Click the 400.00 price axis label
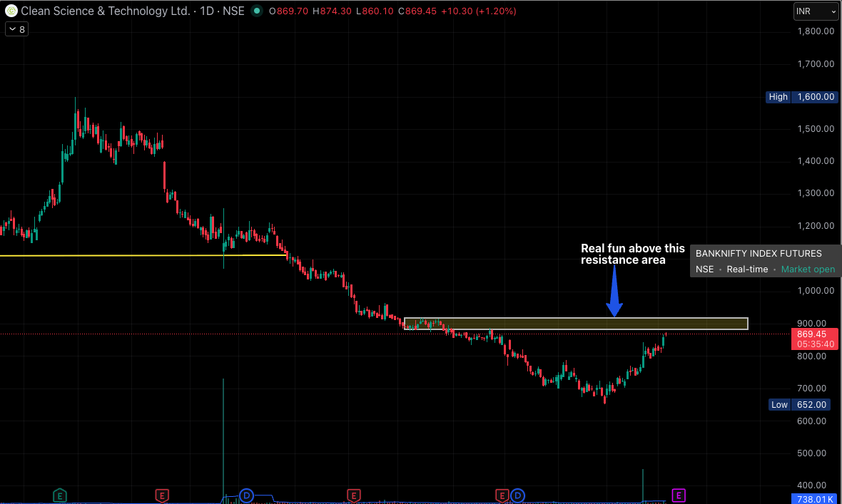The width and height of the screenshot is (842, 504). tap(811, 485)
